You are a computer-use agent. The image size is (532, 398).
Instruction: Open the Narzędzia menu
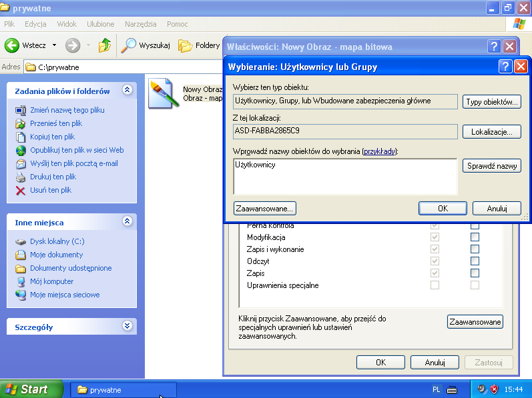click(140, 24)
